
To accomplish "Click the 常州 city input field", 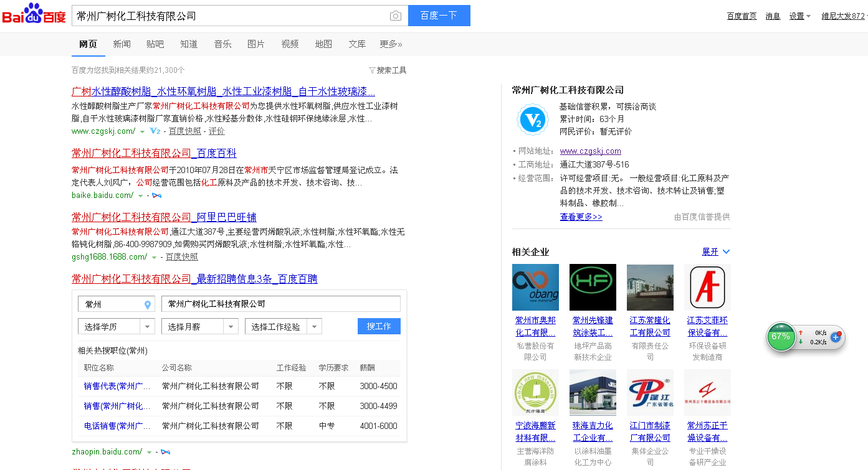I will pyautogui.click(x=117, y=304).
